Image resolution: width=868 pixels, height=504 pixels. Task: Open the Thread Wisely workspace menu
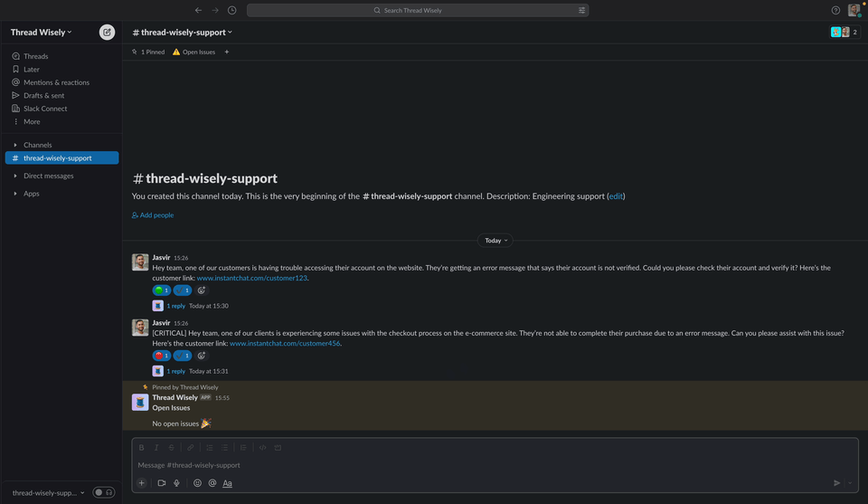41,33
